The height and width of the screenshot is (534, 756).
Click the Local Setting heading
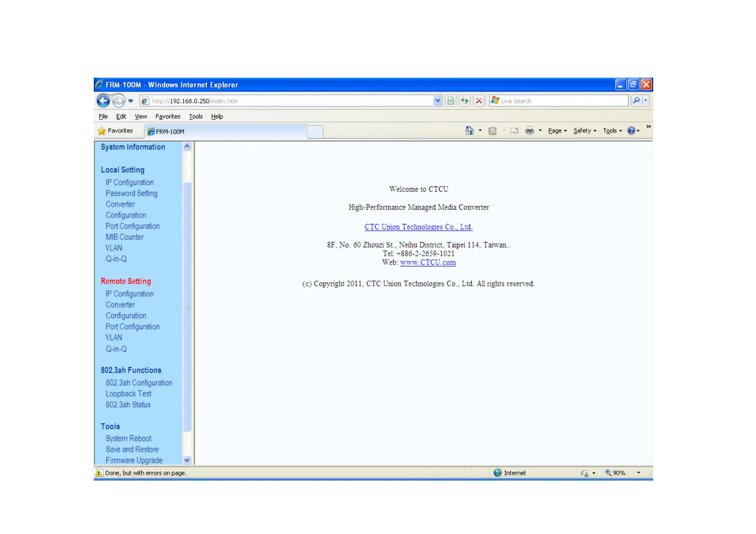click(x=123, y=170)
